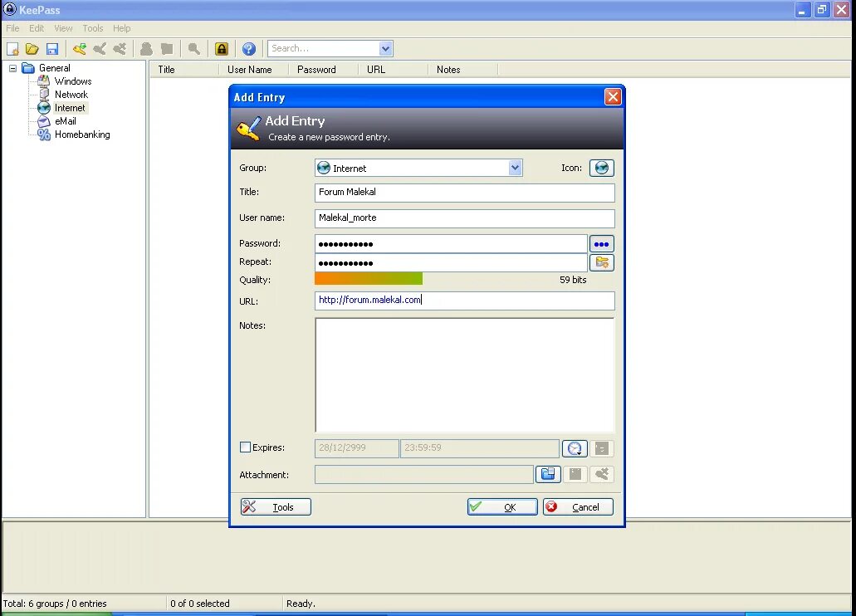Click the Tools button in the dialog

[x=276, y=506]
